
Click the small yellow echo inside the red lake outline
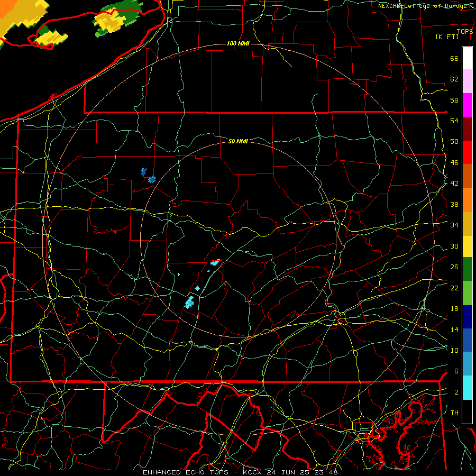50,36
